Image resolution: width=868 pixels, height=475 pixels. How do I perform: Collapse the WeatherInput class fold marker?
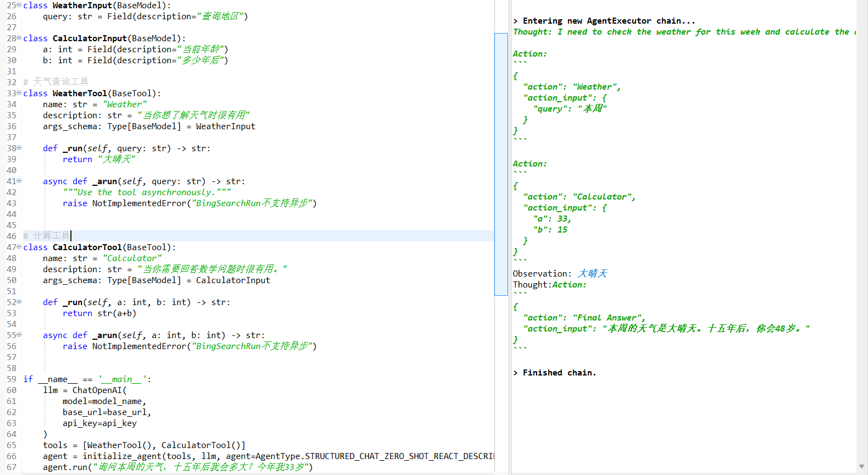click(x=19, y=5)
